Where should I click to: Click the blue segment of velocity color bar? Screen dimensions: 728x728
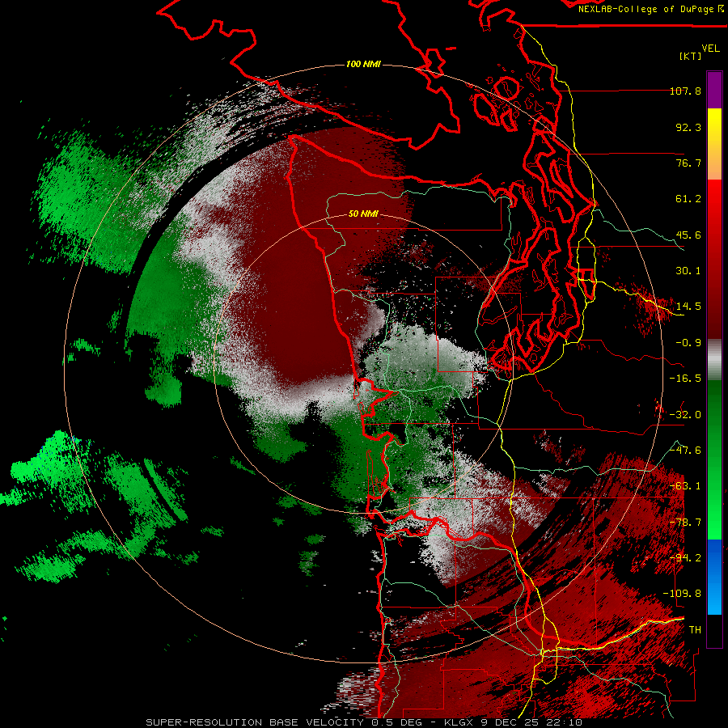click(714, 577)
